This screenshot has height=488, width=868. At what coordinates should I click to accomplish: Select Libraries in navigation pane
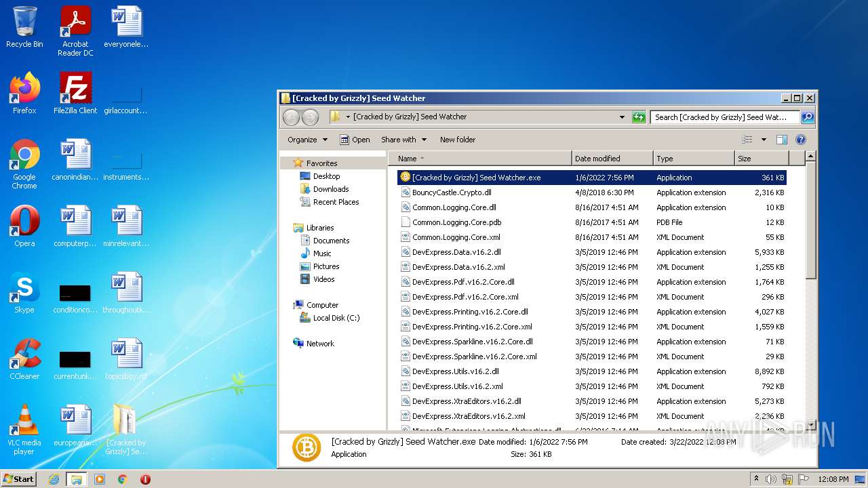click(x=320, y=228)
